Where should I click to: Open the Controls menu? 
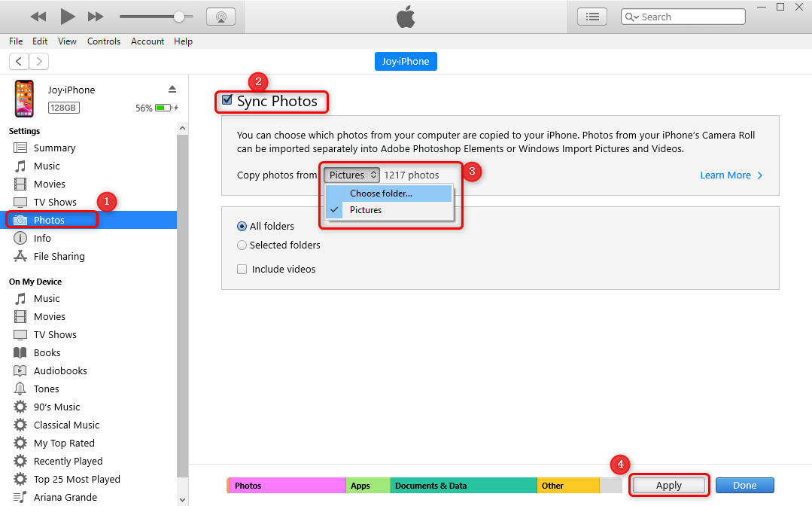pyautogui.click(x=104, y=41)
